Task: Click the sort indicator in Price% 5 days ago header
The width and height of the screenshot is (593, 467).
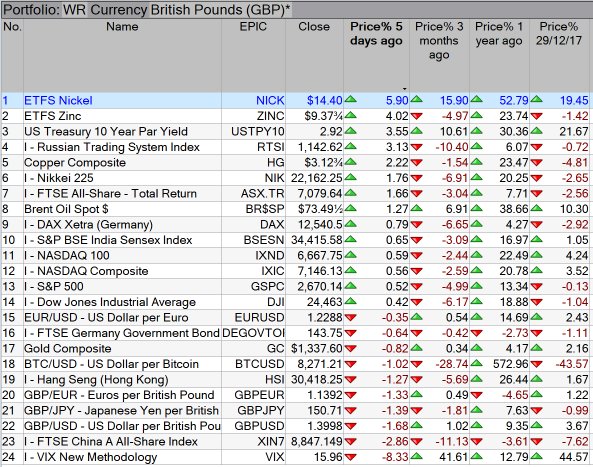Action: pyautogui.click(x=404, y=88)
